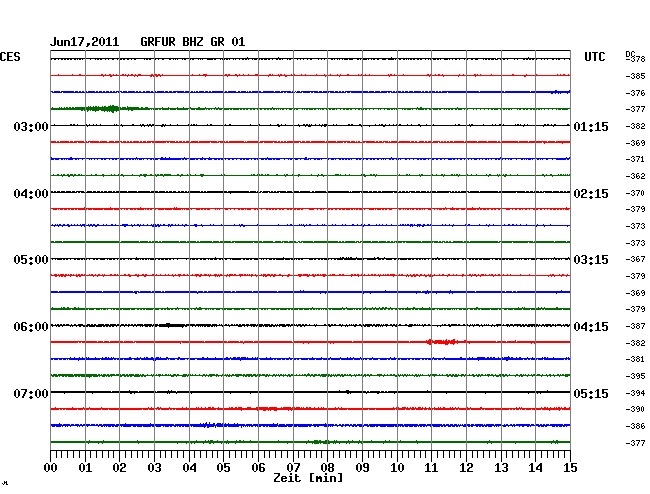Select the 05:00 local time label

click(31, 260)
